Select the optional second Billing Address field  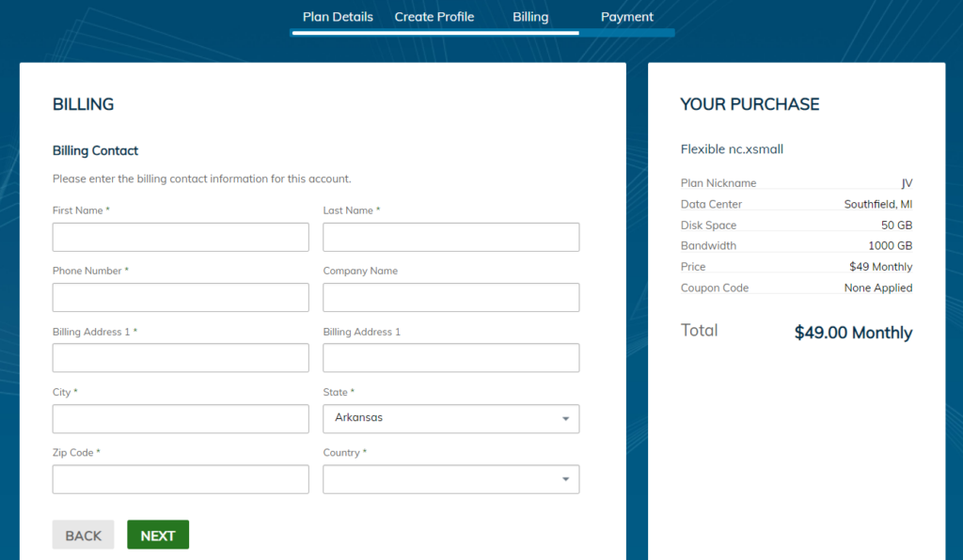[x=450, y=358]
